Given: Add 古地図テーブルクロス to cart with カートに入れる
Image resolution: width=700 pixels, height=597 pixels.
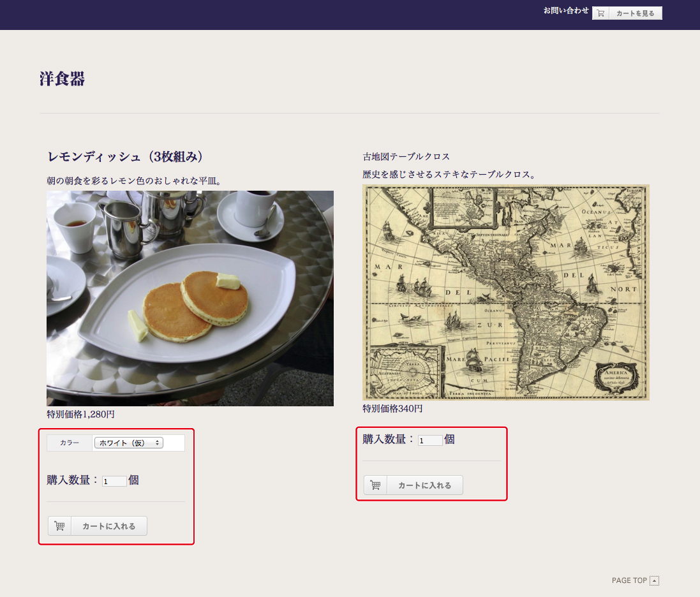Looking at the screenshot, I should coord(413,485).
